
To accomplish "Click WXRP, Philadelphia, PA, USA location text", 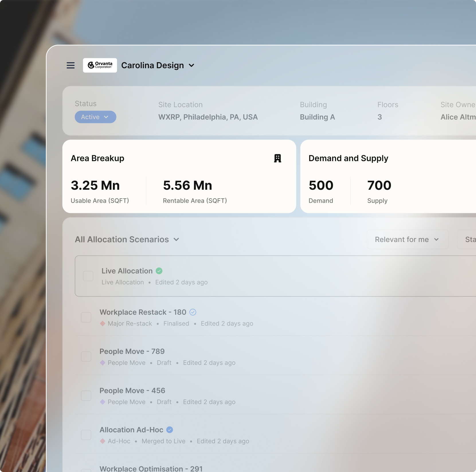I will 208,117.
